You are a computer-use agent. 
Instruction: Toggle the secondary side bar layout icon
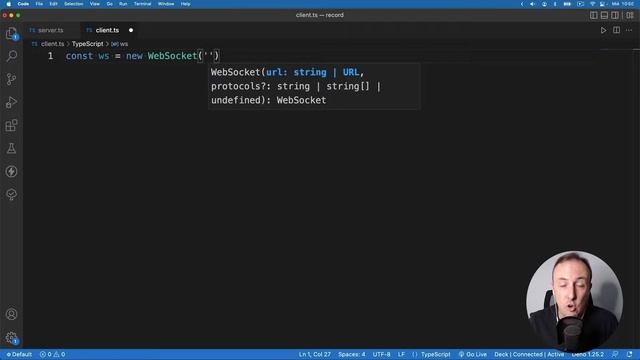click(x=615, y=15)
